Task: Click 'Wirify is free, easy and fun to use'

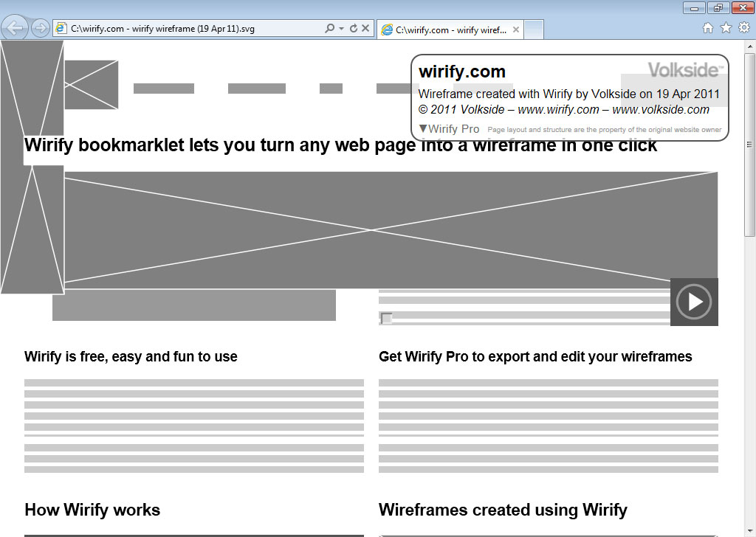Action: click(131, 356)
